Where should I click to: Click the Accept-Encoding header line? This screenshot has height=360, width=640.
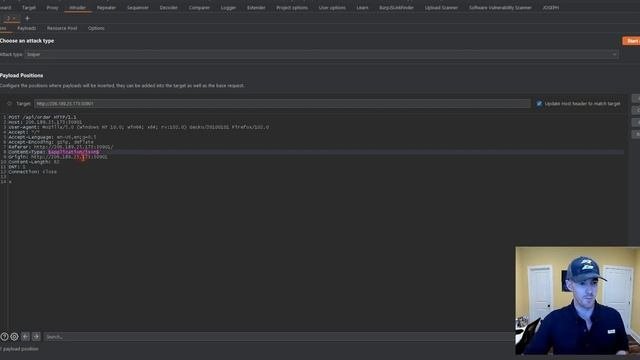51,142
